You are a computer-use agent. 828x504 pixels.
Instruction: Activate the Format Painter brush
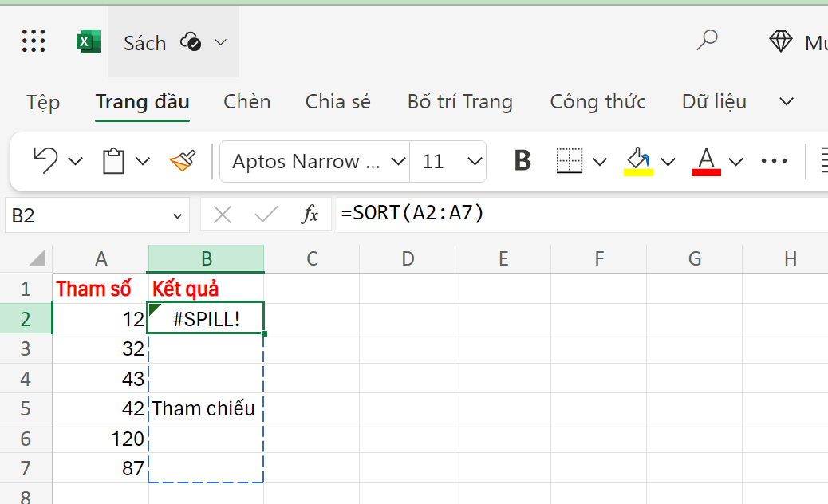tap(182, 160)
